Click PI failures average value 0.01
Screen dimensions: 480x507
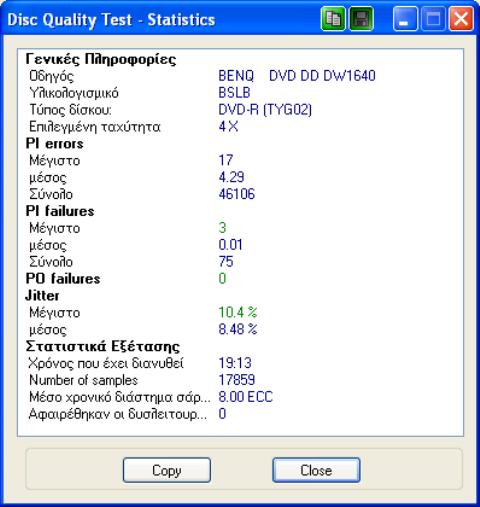[230, 245]
